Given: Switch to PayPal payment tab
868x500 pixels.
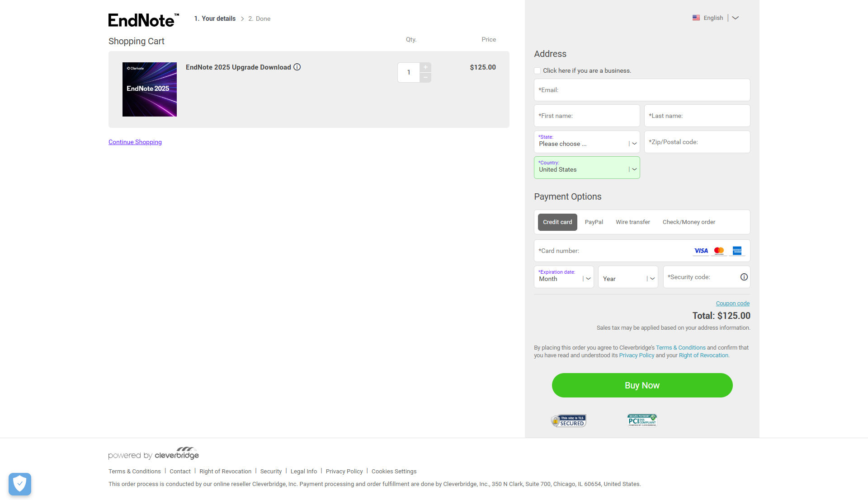Looking at the screenshot, I should coord(594,222).
